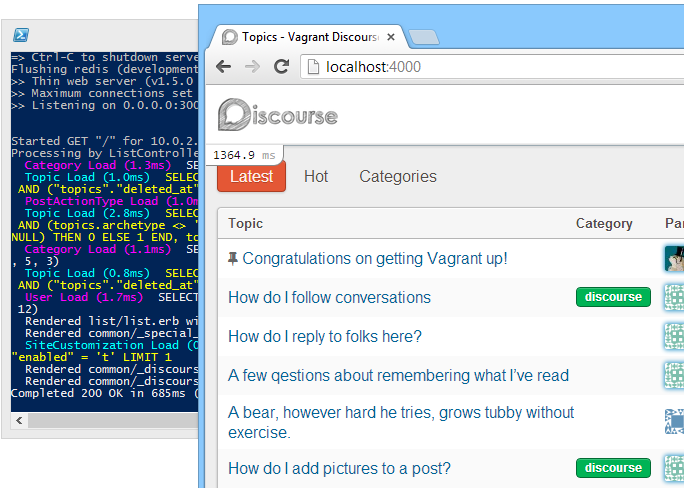Click the avatar in How do I reply row
Screen dimensions: 684x488
[674, 336]
